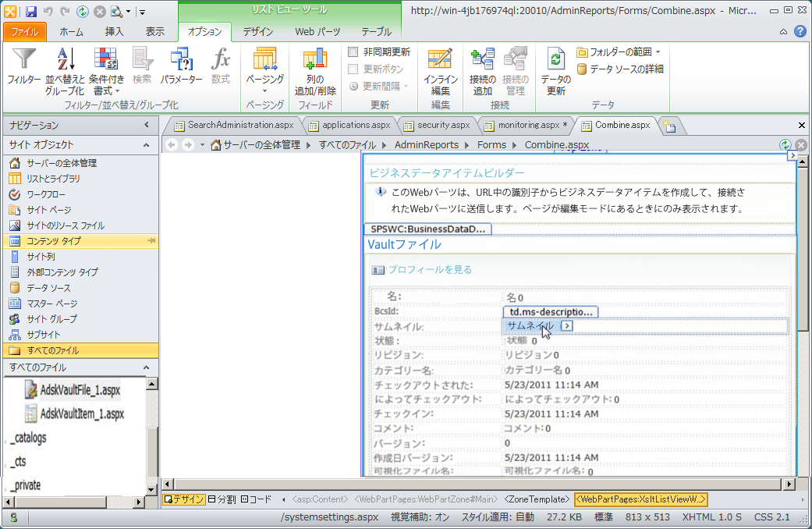Switch to monitoring.aspx document tab
812x529 pixels.
point(527,125)
